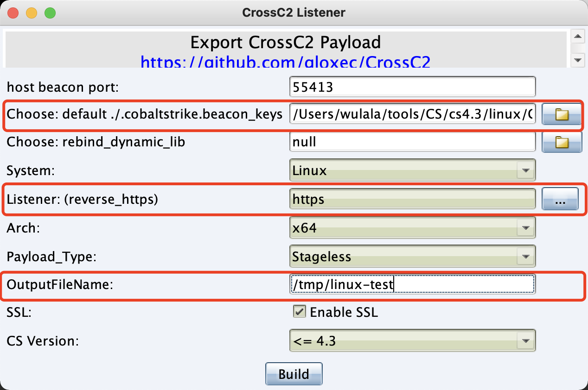Open the github.com/gloxec/CrossC2 link
Image resolution: width=588 pixels, height=390 pixels.
coord(285,62)
